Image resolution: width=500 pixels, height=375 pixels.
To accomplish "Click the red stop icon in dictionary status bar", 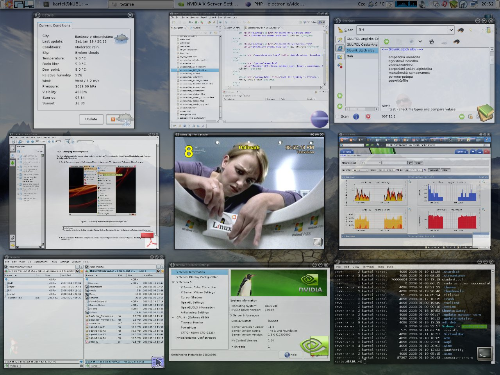I will click(368, 116).
